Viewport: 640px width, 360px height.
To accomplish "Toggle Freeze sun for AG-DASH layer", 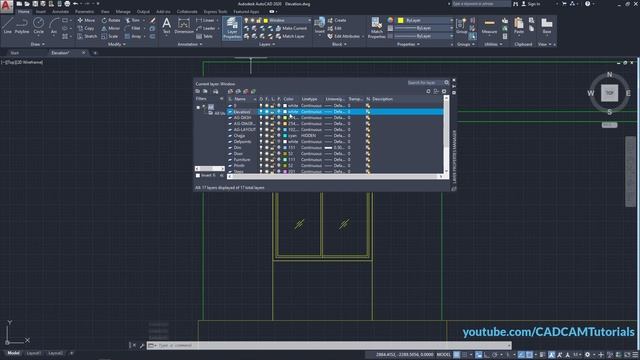I will [267, 118].
